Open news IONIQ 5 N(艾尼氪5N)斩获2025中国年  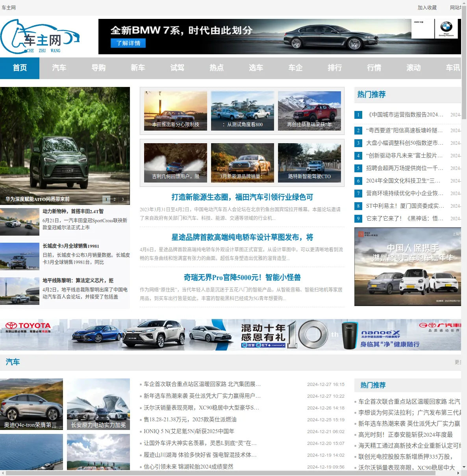189,432
